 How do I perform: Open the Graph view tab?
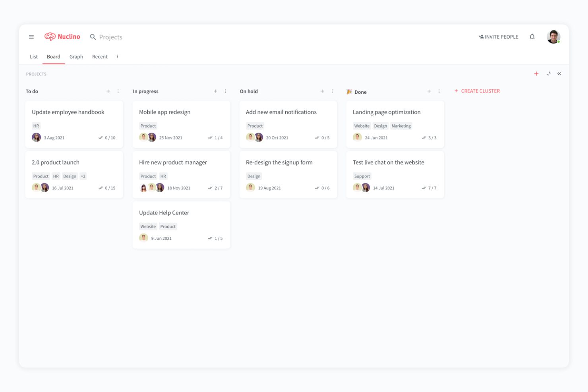pyautogui.click(x=76, y=56)
